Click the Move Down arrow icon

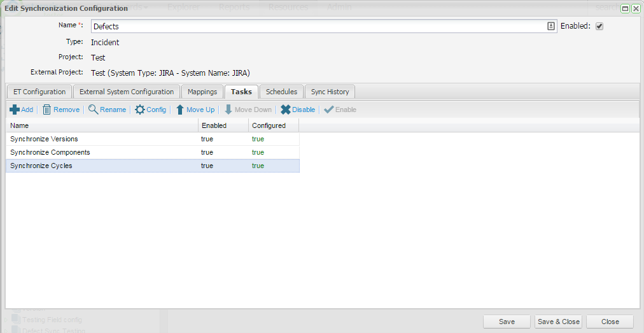pos(228,110)
